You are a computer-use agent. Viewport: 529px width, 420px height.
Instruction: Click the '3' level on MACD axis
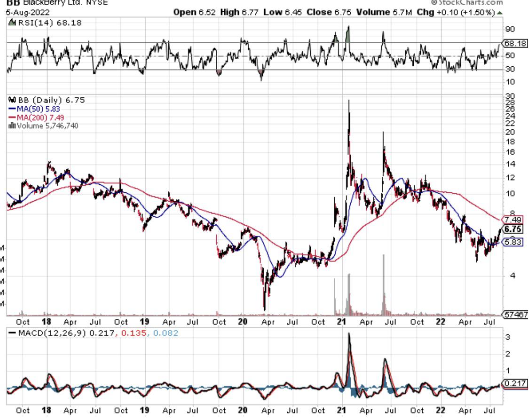click(507, 337)
